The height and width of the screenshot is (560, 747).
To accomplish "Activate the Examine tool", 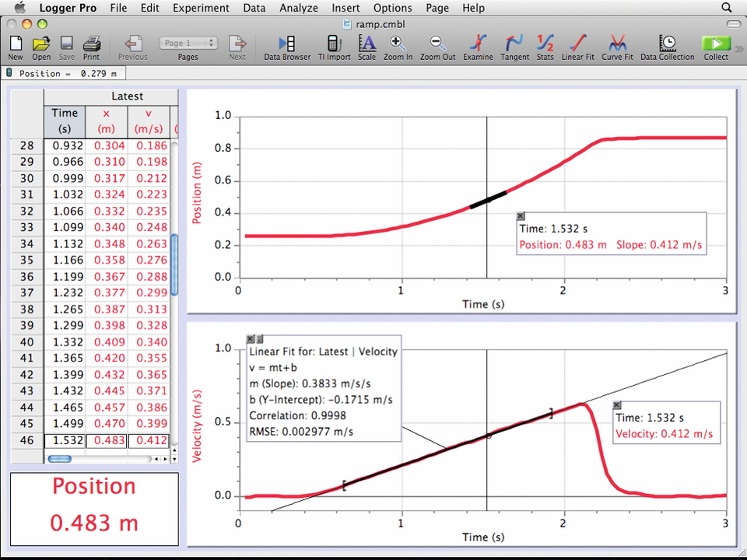I will click(x=478, y=44).
